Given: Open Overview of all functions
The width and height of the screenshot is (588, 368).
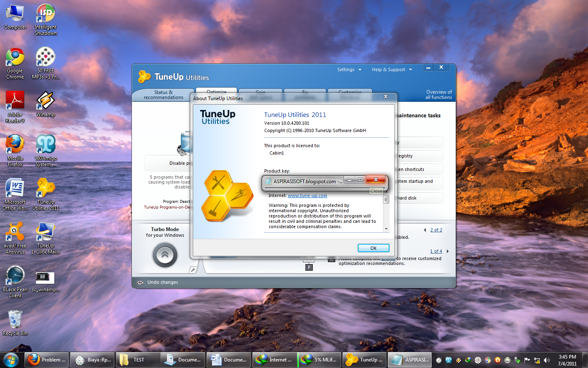Looking at the screenshot, I should [439, 95].
